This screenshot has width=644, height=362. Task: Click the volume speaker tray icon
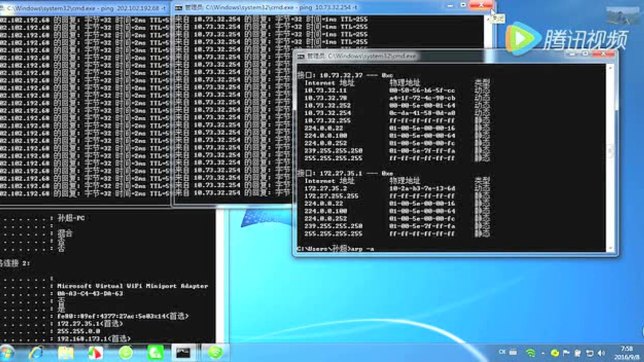point(602,353)
